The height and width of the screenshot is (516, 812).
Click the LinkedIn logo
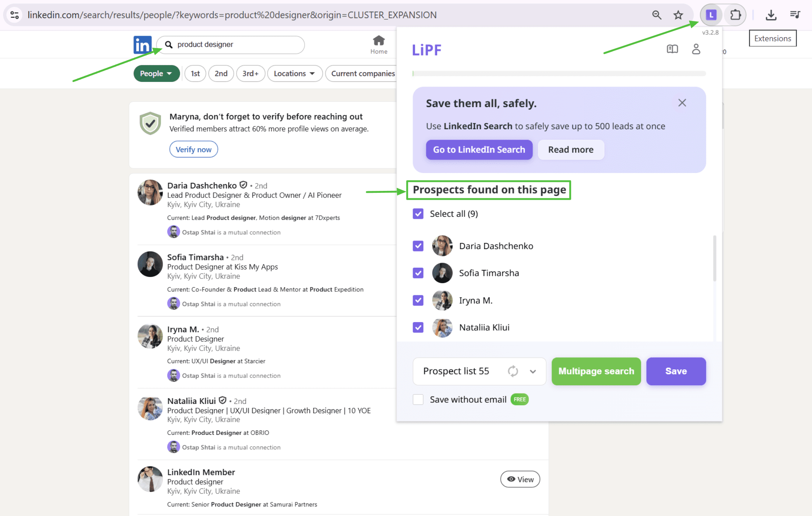[x=142, y=45]
